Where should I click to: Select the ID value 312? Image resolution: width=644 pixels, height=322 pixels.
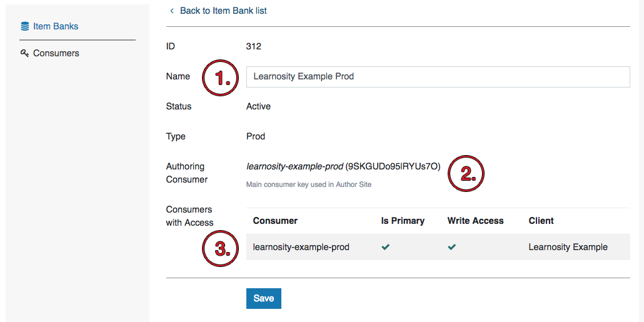pos(253,46)
